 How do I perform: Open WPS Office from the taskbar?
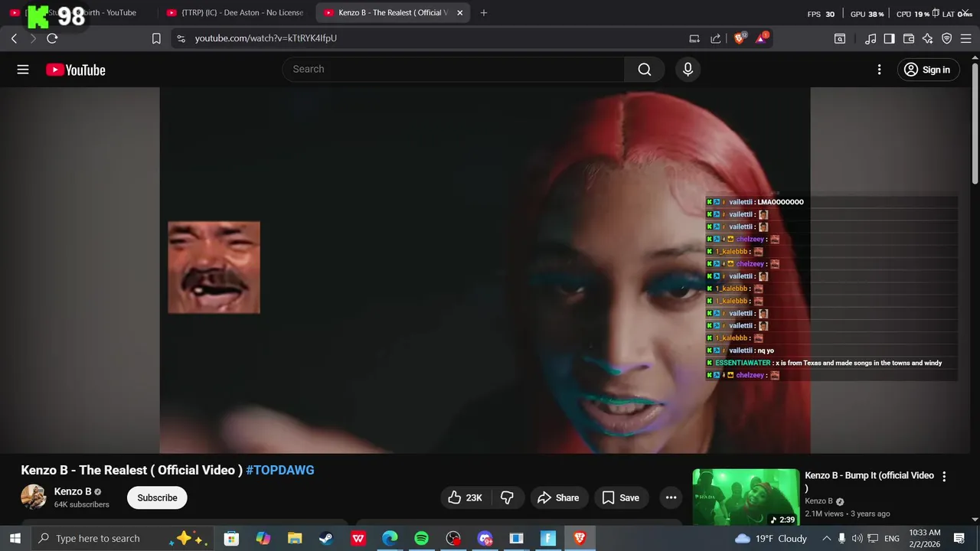tap(358, 538)
